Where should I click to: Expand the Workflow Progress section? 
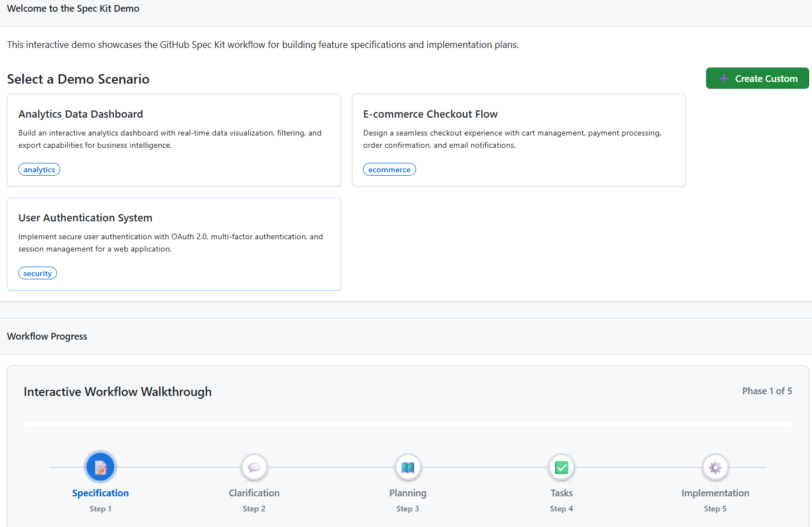(x=47, y=336)
